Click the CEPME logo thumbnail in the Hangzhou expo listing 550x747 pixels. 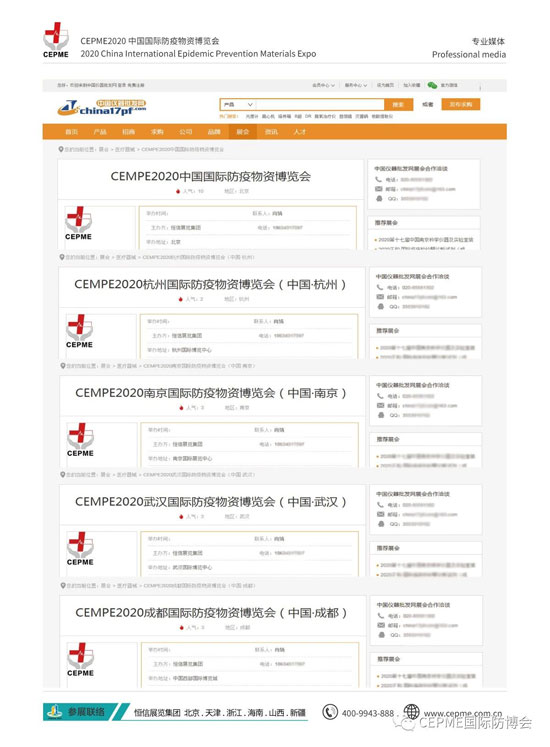click(79, 331)
